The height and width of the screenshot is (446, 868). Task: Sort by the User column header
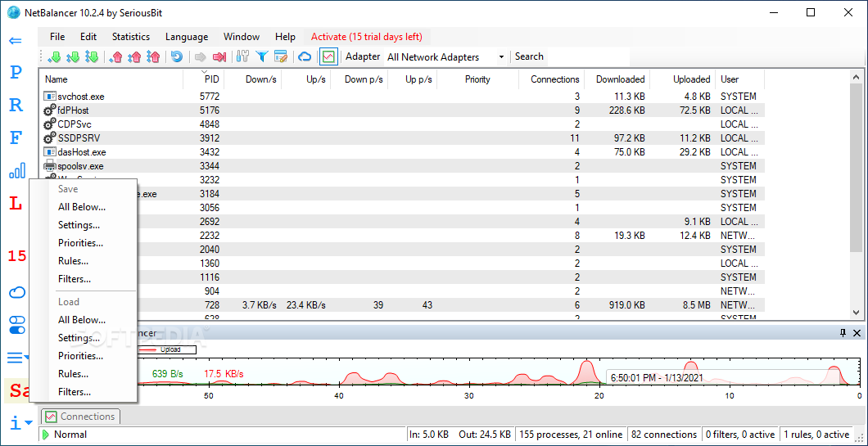[x=739, y=79]
